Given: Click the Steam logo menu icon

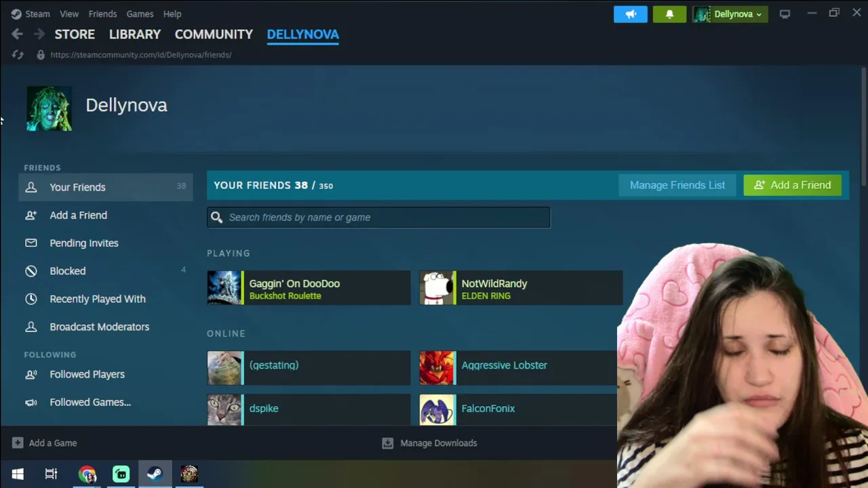Looking at the screenshot, I should pyautogui.click(x=16, y=14).
